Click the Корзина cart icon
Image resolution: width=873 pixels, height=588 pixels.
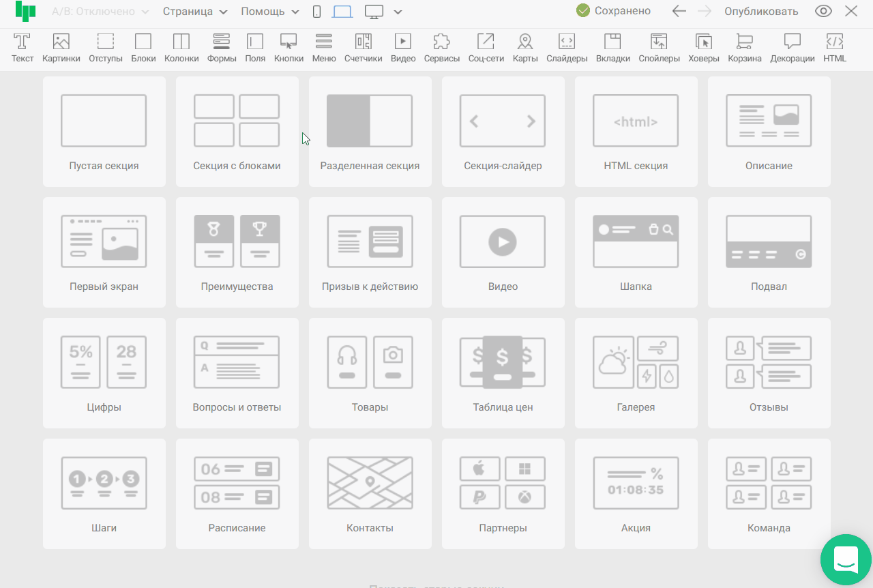tap(745, 42)
